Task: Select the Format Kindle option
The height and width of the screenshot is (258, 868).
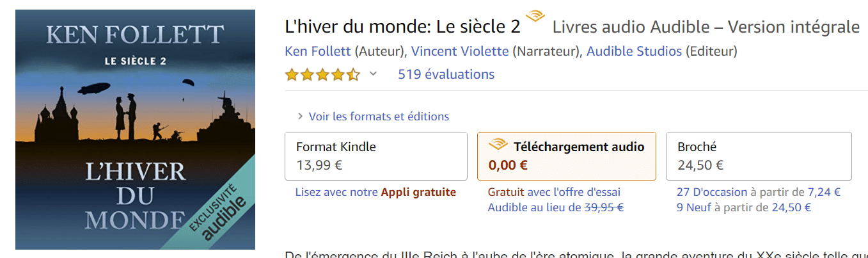Action: pyautogui.click(x=375, y=156)
